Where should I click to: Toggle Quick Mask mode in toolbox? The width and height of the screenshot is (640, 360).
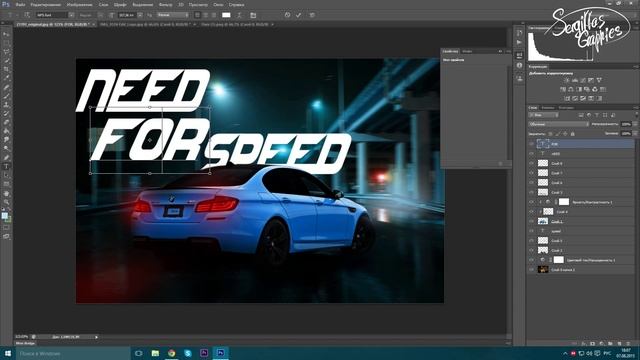[6, 228]
